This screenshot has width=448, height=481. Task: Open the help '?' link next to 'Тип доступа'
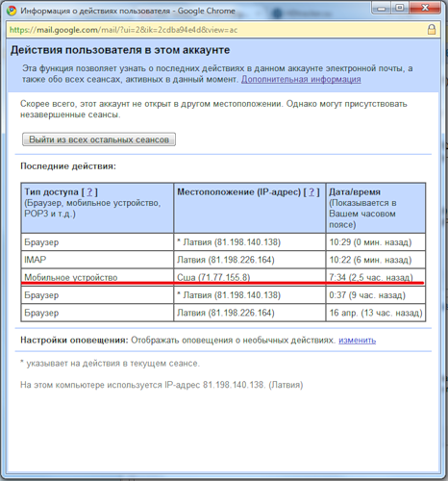click(89, 192)
